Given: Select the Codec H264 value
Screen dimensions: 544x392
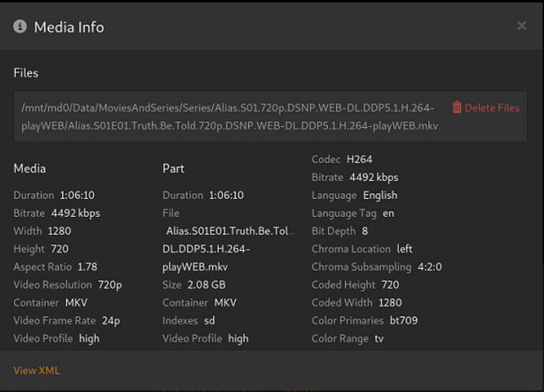Looking at the screenshot, I should [x=360, y=159].
